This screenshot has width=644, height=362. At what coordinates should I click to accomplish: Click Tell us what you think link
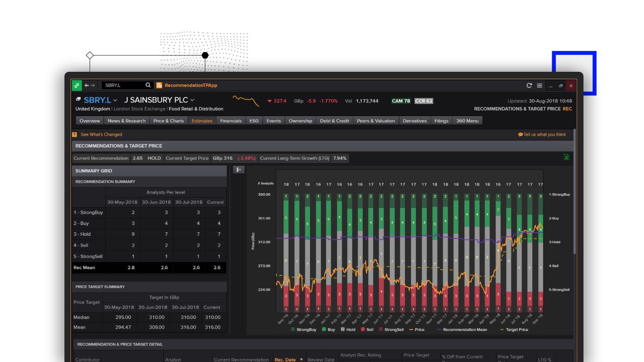[x=545, y=134]
